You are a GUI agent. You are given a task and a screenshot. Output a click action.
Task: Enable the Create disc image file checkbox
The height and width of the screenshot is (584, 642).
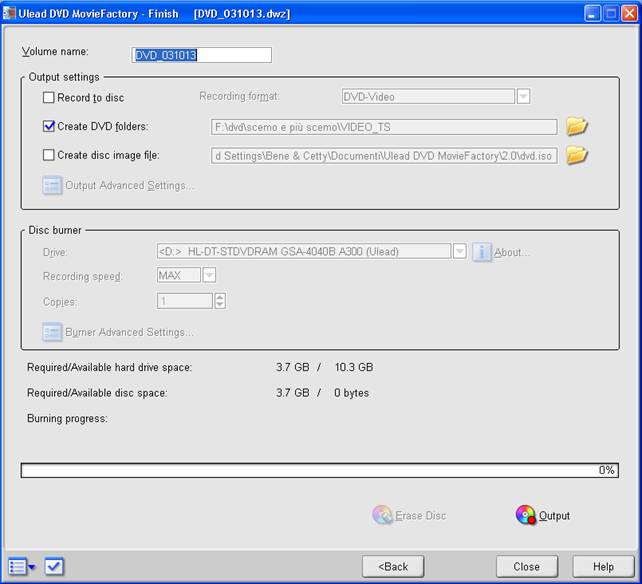[x=48, y=155]
